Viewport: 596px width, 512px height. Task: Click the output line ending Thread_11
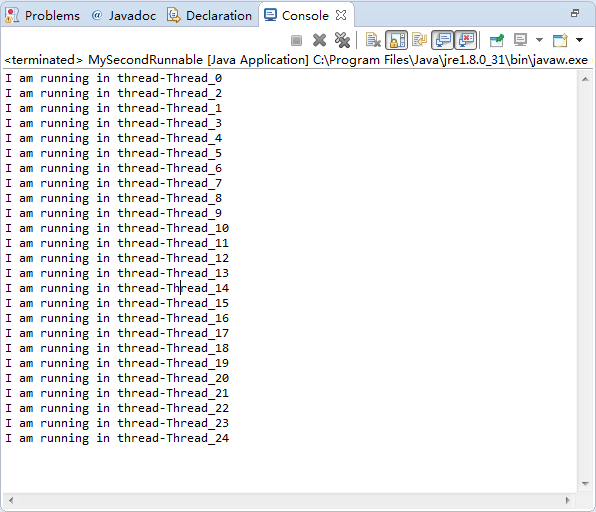pyautogui.click(x=117, y=243)
